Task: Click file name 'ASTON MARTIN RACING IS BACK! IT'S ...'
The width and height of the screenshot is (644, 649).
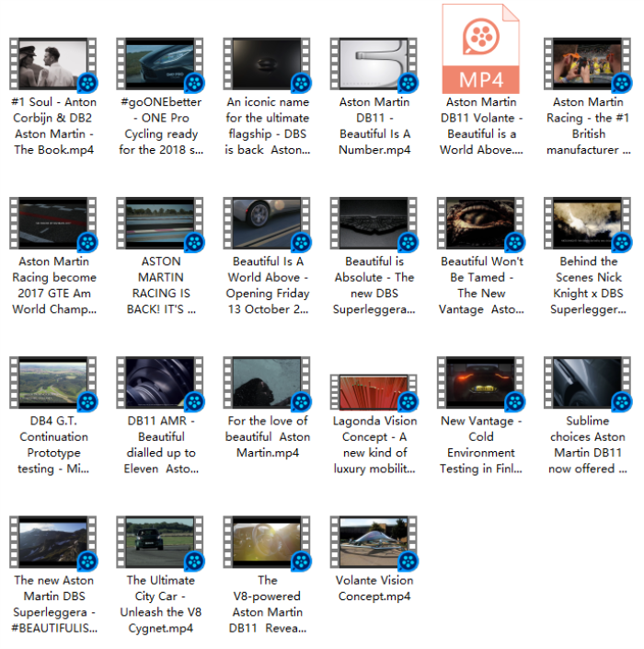Action: 161,285
